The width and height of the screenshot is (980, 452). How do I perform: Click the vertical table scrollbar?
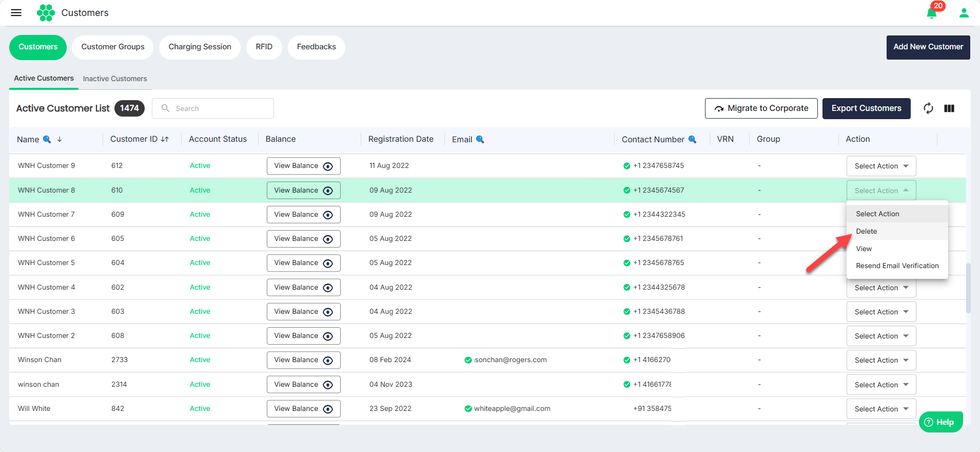point(968,288)
